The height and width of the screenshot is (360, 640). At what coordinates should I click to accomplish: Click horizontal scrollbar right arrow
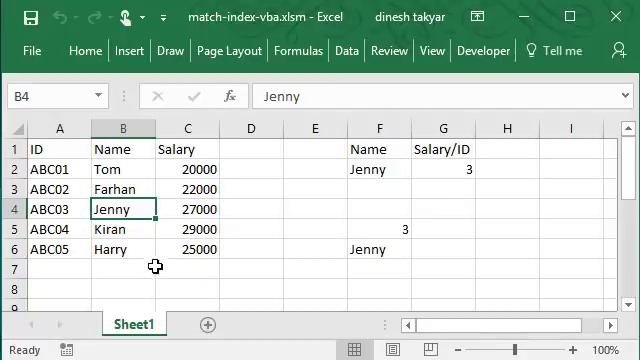coord(610,325)
